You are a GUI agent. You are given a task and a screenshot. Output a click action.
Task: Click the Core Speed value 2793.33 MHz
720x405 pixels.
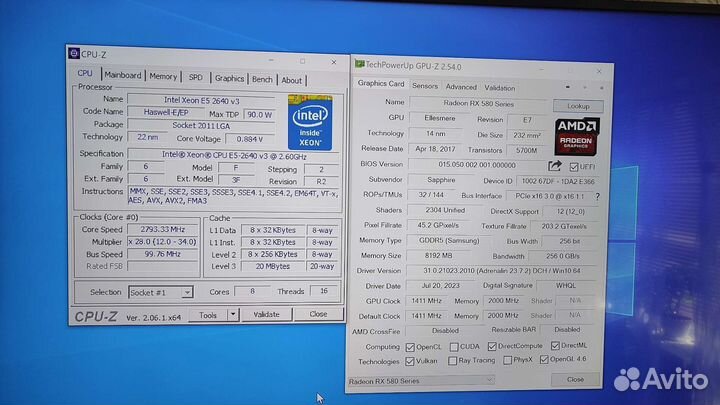point(163,229)
